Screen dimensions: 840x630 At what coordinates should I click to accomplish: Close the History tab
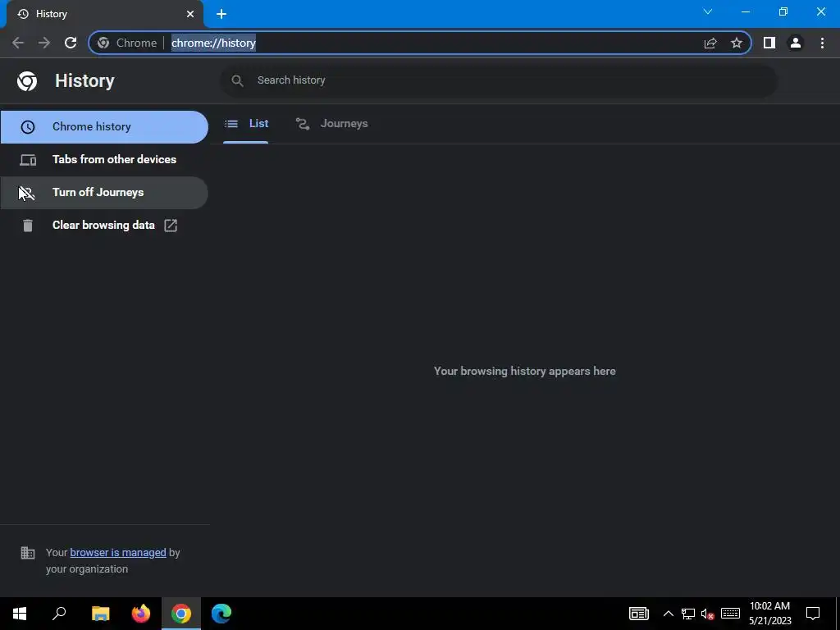click(190, 14)
